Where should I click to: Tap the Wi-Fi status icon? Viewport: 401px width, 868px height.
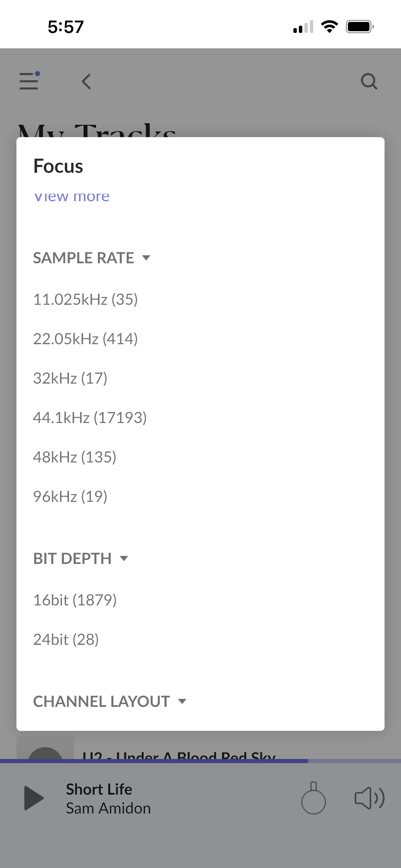click(329, 26)
